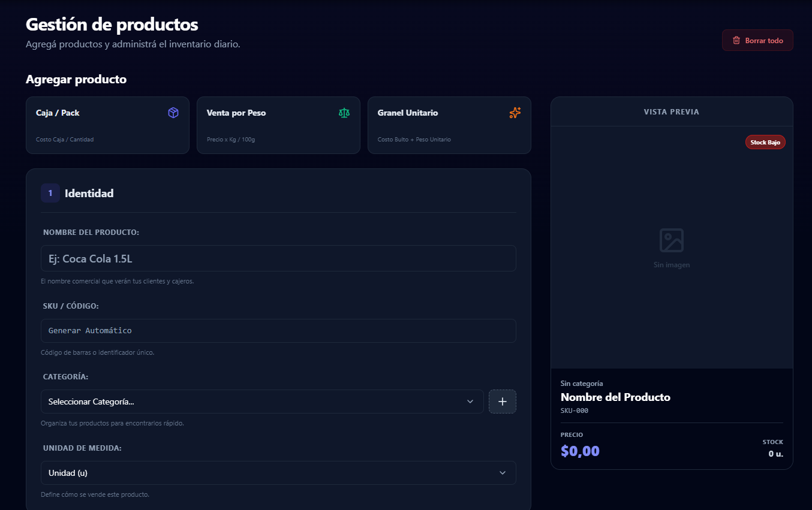Open the Vista Previa panel header

tap(672, 111)
